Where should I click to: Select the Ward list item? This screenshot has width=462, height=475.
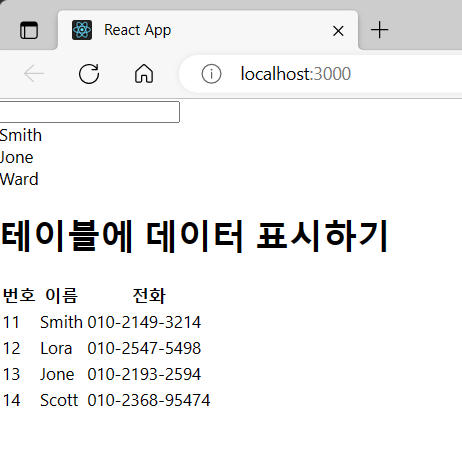pos(19,179)
